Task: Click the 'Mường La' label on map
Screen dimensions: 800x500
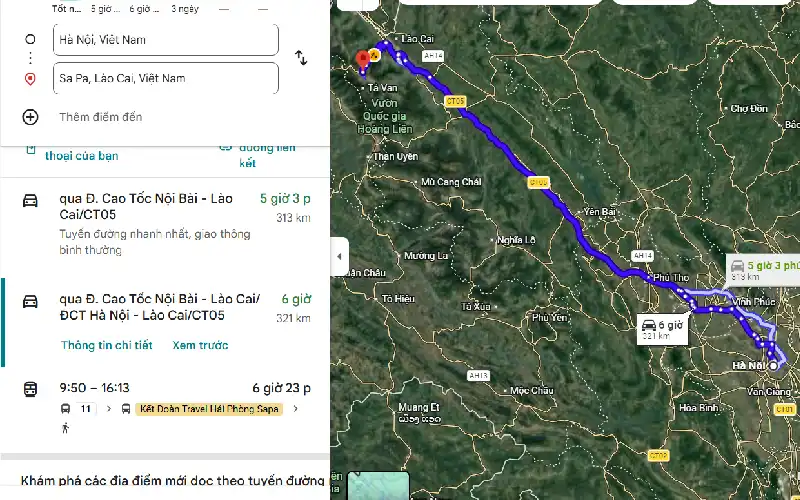Action: tap(426, 256)
